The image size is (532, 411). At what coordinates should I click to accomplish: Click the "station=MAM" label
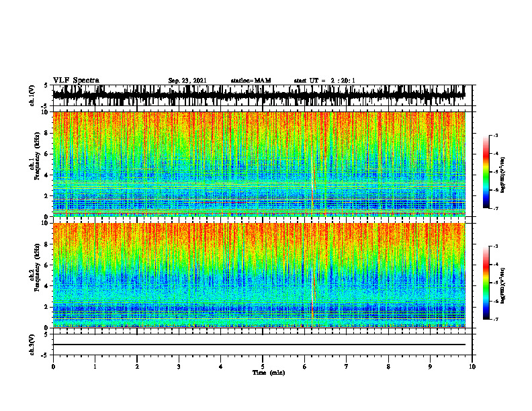coord(251,81)
